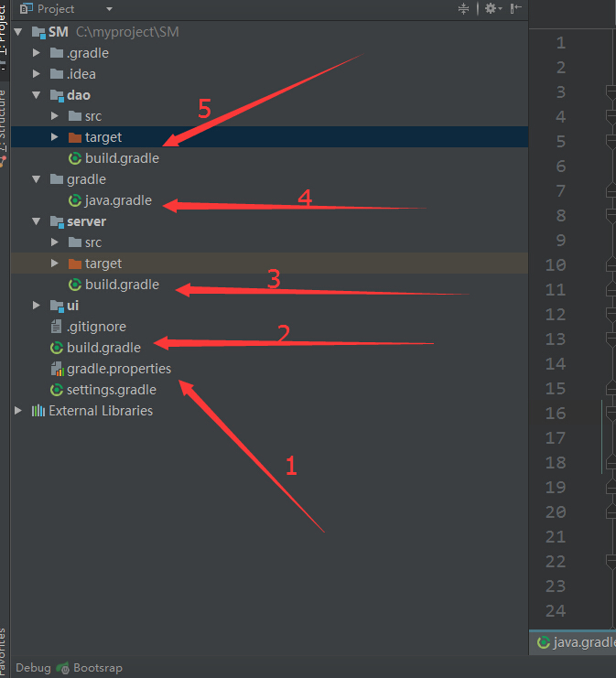Expand the .idea folder
616x678 pixels.
[37, 74]
